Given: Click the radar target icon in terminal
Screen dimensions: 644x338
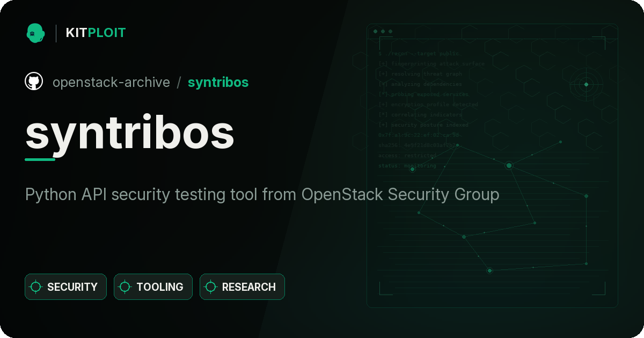Looking at the screenshot, I should 586,84.
